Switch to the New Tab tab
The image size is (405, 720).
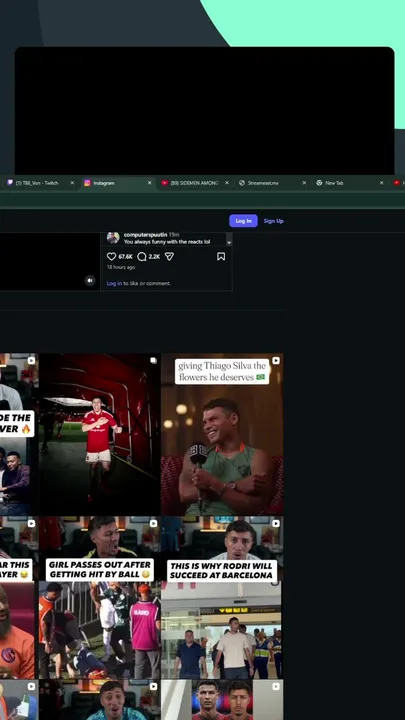(x=349, y=183)
